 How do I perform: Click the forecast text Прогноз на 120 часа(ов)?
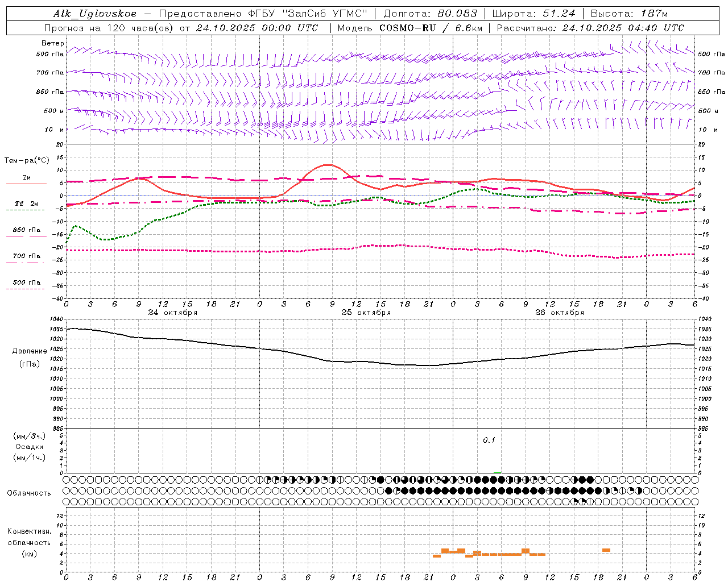(x=110, y=28)
